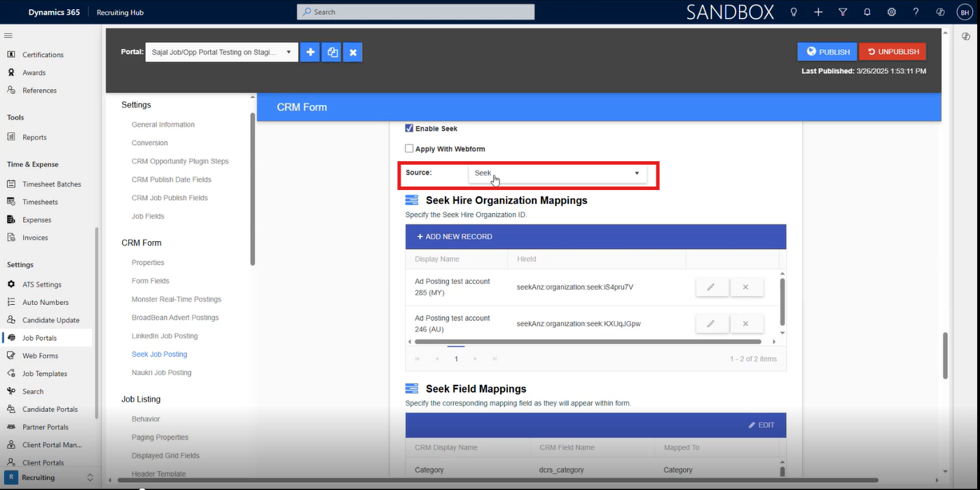Delete the Ad Posting test account 285 record
This screenshot has height=490, width=980.
point(746,287)
